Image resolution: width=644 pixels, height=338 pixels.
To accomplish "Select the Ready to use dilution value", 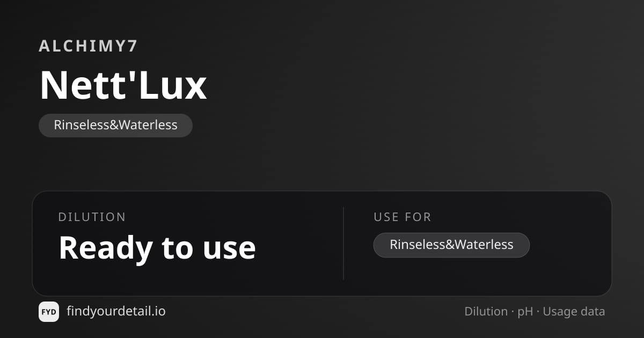I will point(157,247).
